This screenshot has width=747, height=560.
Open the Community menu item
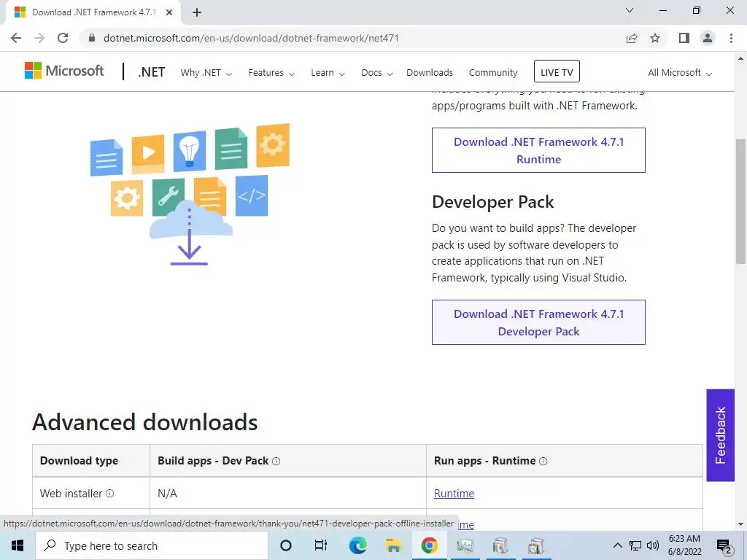tap(492, 73)
